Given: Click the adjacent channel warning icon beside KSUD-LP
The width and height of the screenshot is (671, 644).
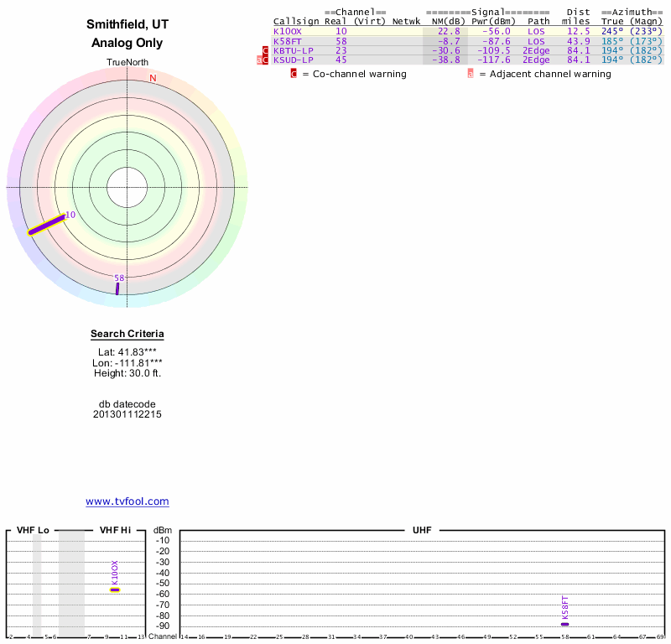Looking at the screenshot, I should coord(259,60).
